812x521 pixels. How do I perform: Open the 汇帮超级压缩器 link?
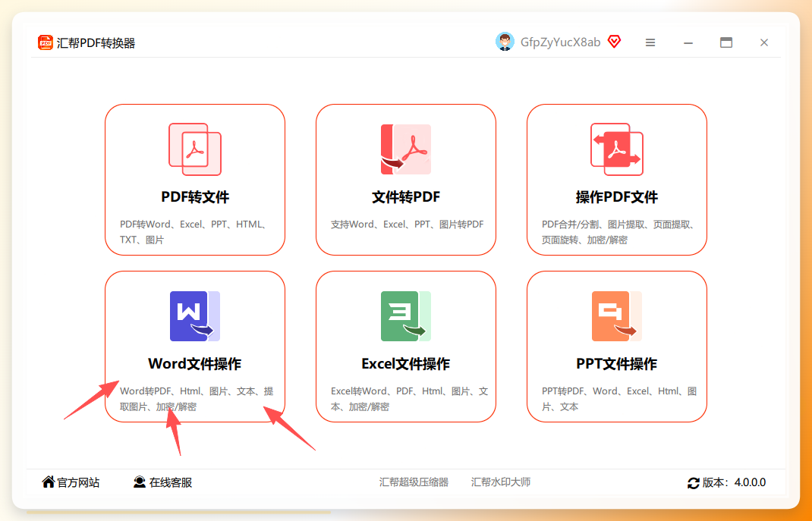pos(414,482)
